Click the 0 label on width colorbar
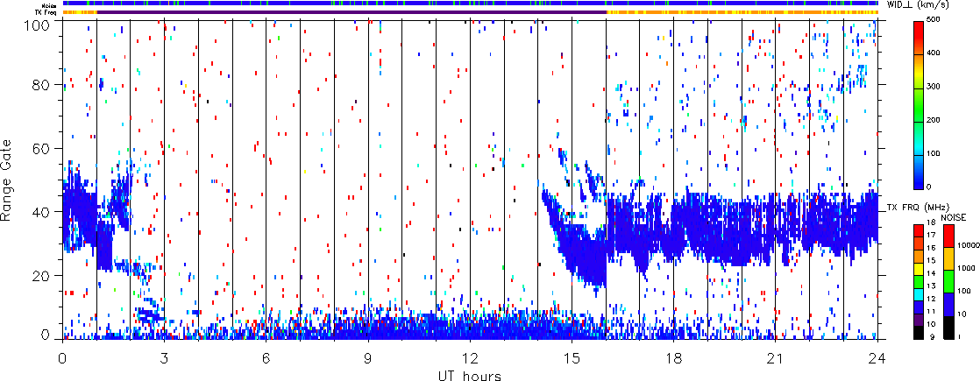The height and width of the screenshot is (381, 980). click(931, 187)
